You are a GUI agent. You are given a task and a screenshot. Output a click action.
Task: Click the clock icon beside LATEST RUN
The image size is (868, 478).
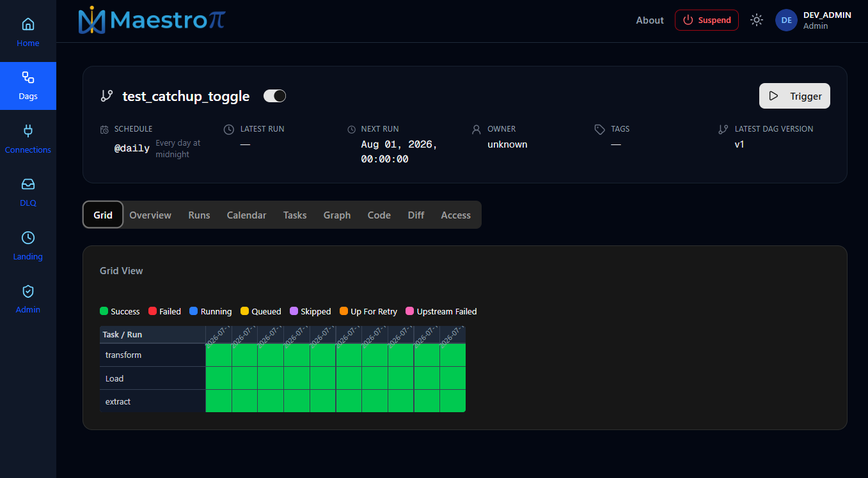pos(229,130)
